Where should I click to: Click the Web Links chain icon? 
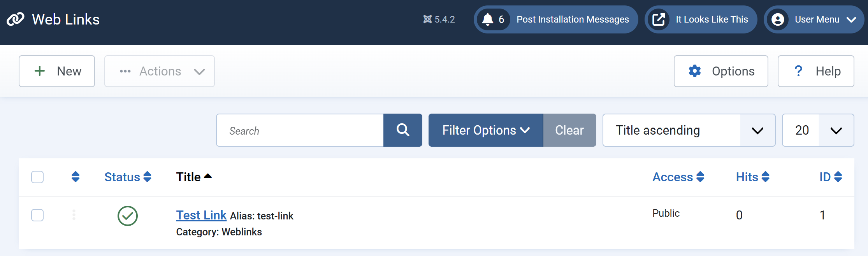(x=16, y=19)
